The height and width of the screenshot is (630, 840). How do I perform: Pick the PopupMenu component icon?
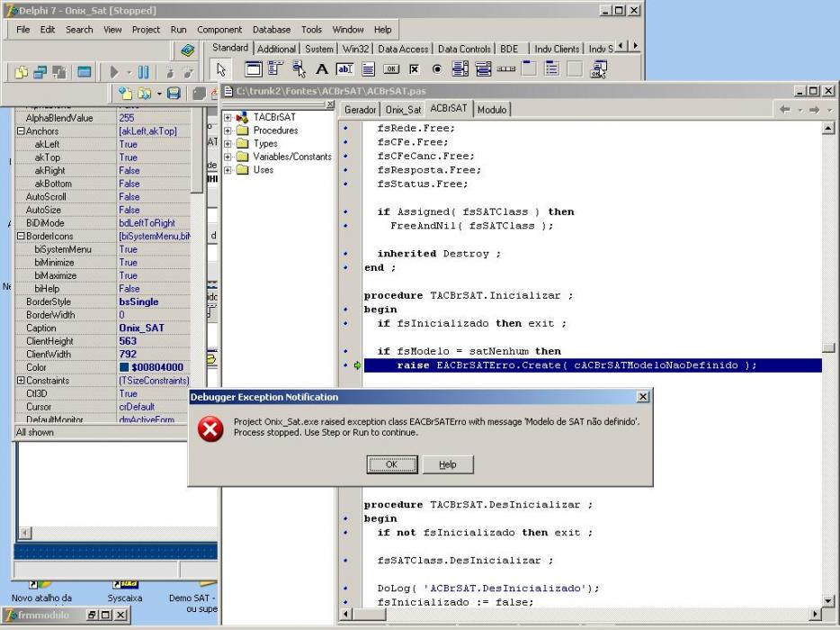[x=299, y=69]
